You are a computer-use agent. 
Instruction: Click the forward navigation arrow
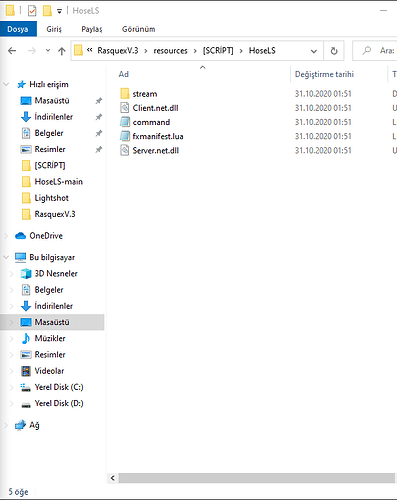click(x=32, y=51)
